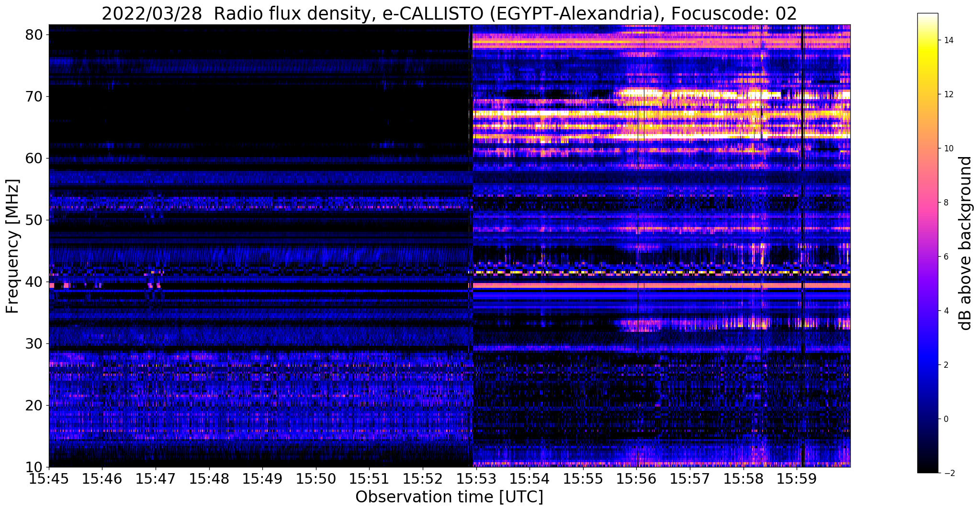
Task: Click the 20 MHz frequency tick label
Action: tap(35, 405)
